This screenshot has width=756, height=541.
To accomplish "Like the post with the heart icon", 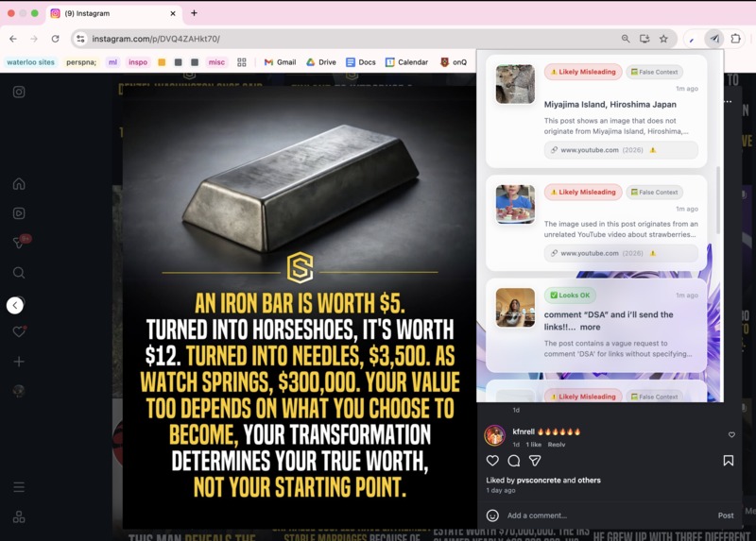I will 492,461.
